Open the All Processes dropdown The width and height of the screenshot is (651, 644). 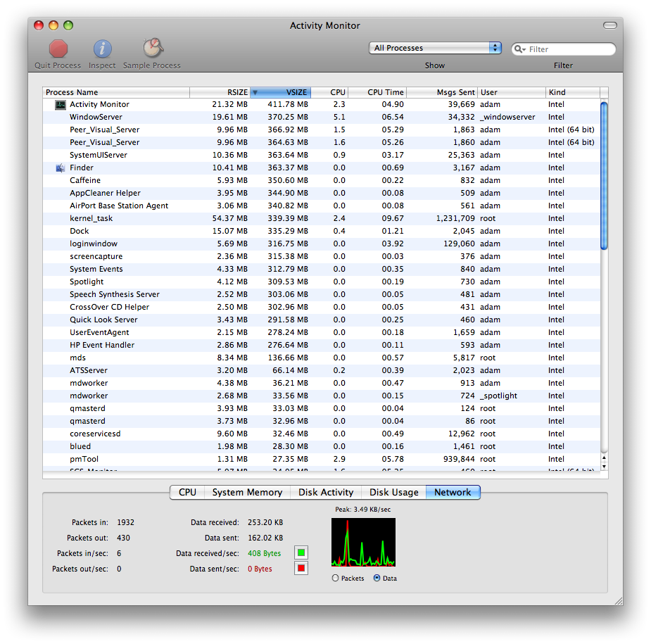[435, 48]
